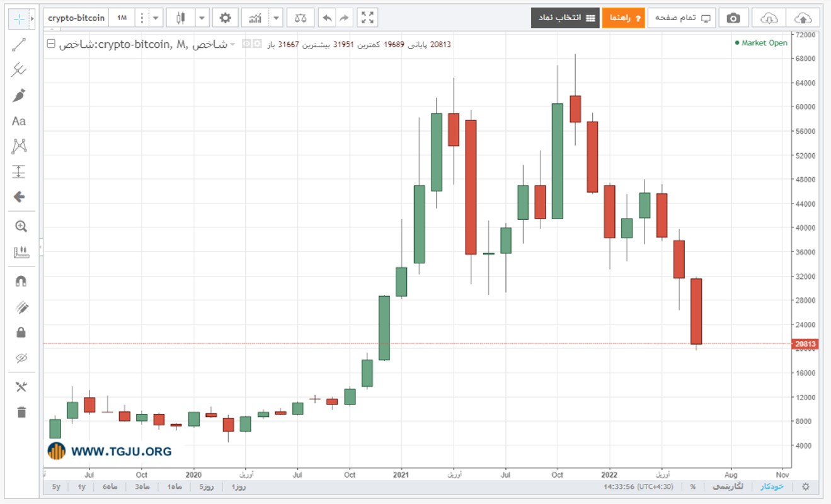Viewport: 831px width, 504px height.
Task: Open the compare symbols scale icon
Action: point(301,18)
